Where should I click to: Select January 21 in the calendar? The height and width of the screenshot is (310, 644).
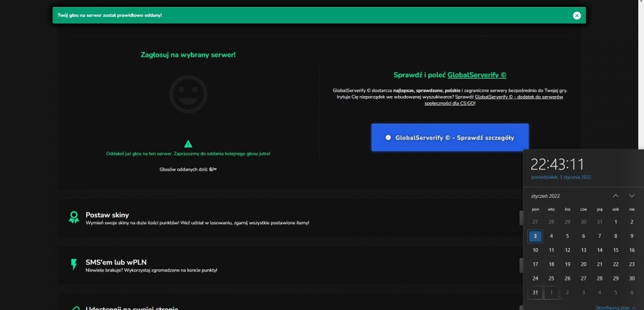[600, 264]
